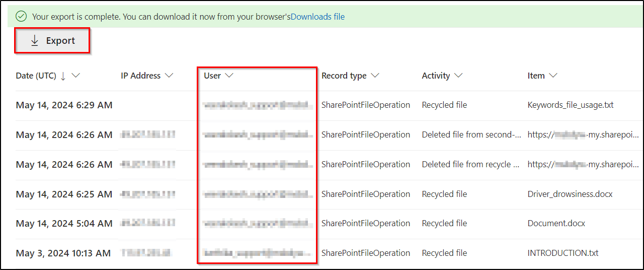Viewport: 644px width, 270px height.
Task: Open the Downloads file link
Action: click(318, 17)
